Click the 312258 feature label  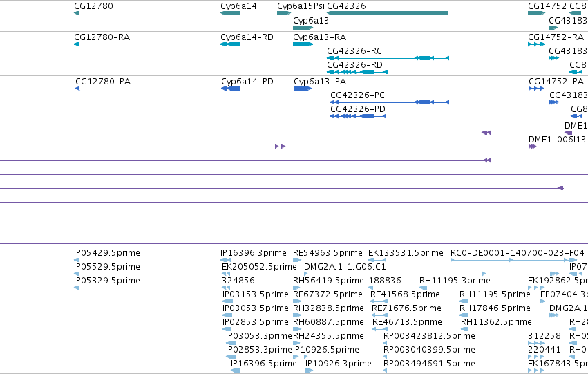pyautogui.click(x=544, y=336)
